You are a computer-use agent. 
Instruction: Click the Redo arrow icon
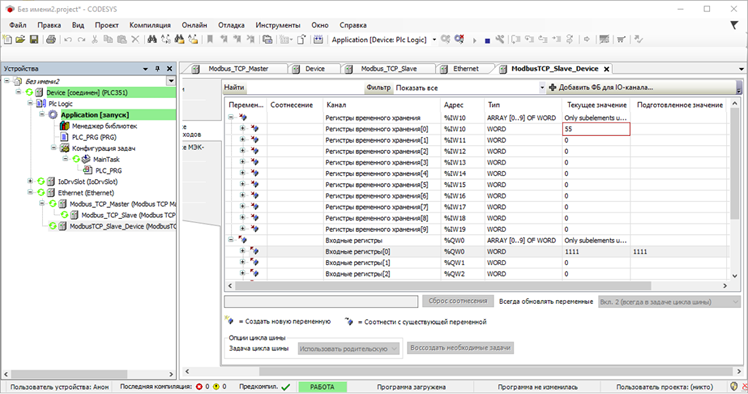point(82,40)
